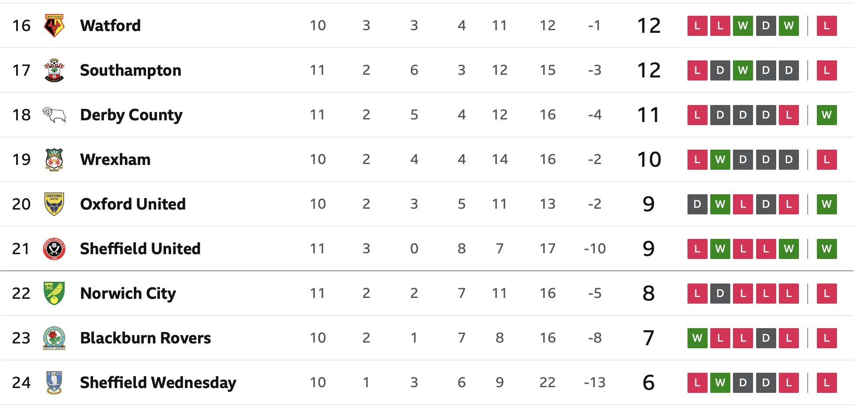Open the Southampton team page
868x413 pixels.
pyautogui.click(x=130, y=70)
